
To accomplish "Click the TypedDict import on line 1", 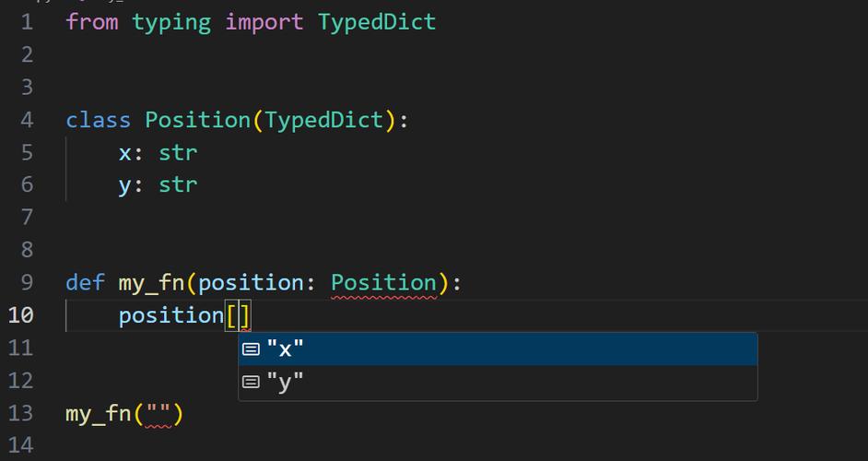I will point(377,22).
